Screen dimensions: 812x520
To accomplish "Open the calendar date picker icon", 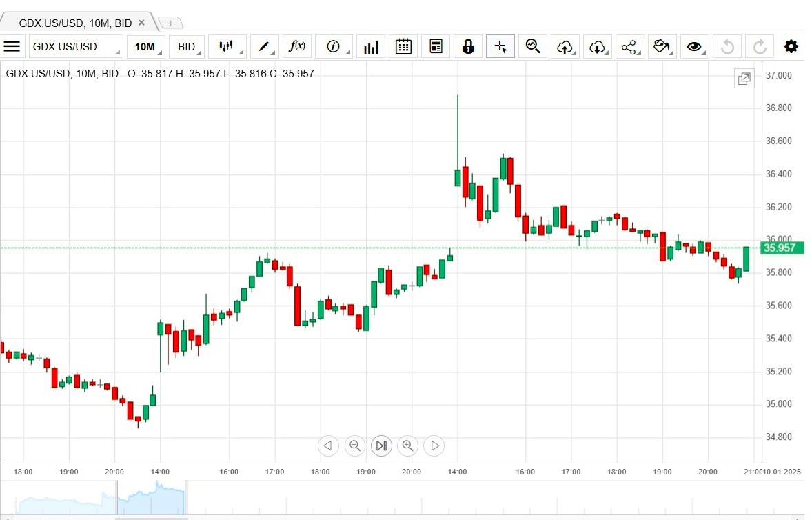I will coord(403,47).
